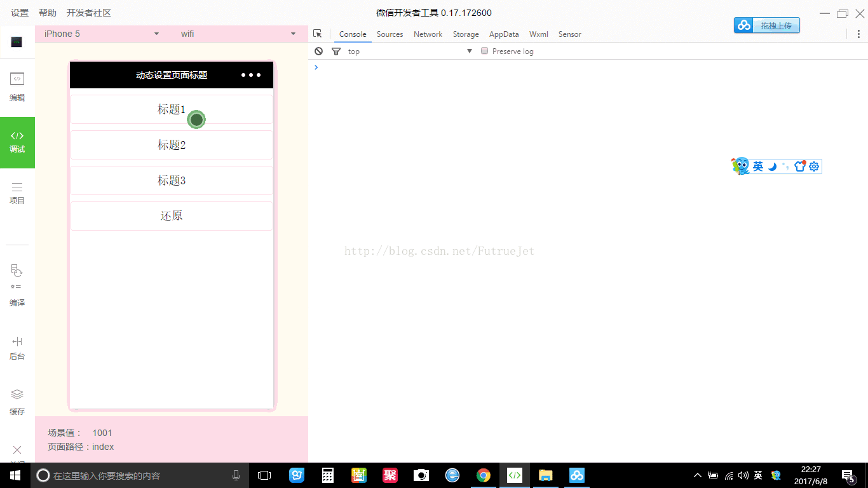Open the 设置 menu
This screenshot has width=868, height=488.
tap(20, 13)
